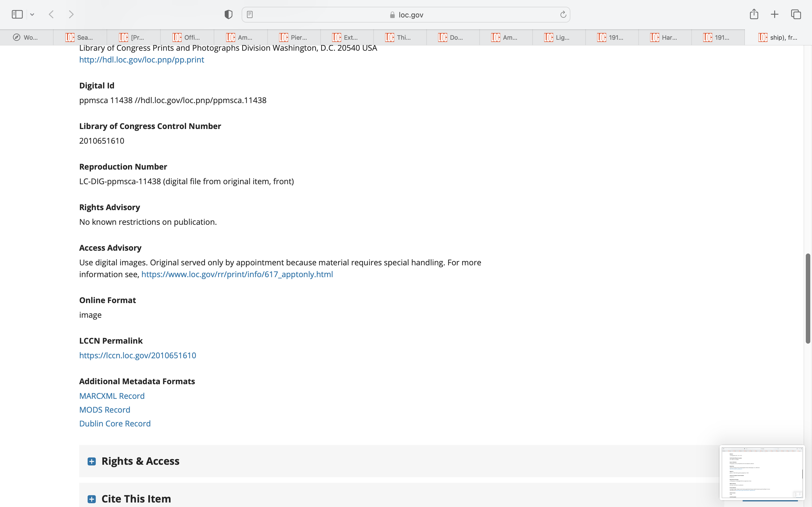The image size is (812, 507).
Task: Switch to the Har... tab
Action: point(665,37)
